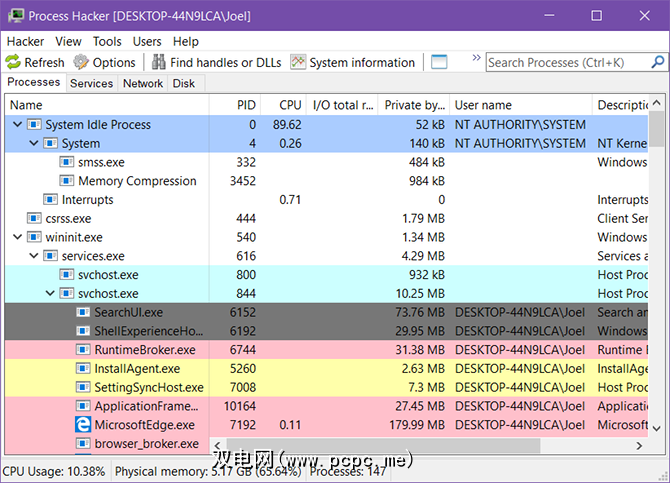The image size is (670, 483).
Task: Click the Refresh toolbar button
Action: [x=35, y=62]
